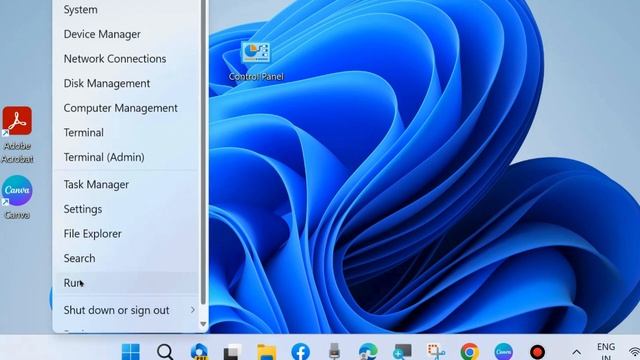Click the red record button icon
Screen dimensions: 640x360
point(537,351)
